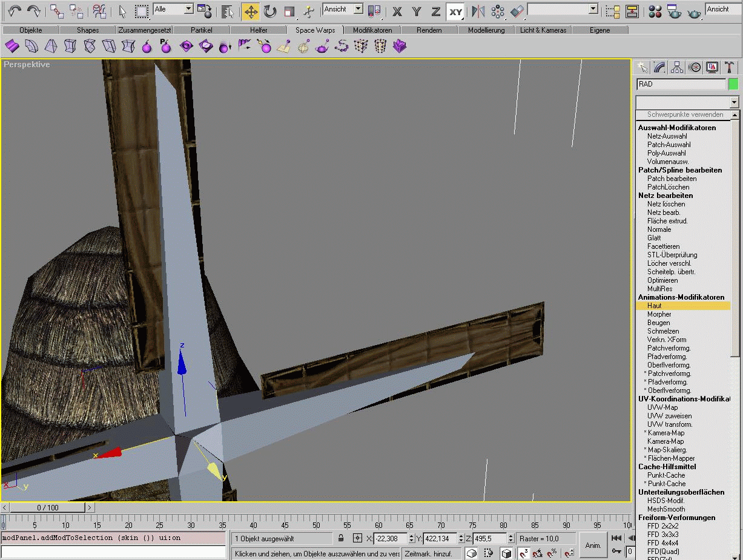Expand the modifier list dropdown under RAD
Image resolution: width=743 pixels, height=560 pixels.
[x=734, y=102]
